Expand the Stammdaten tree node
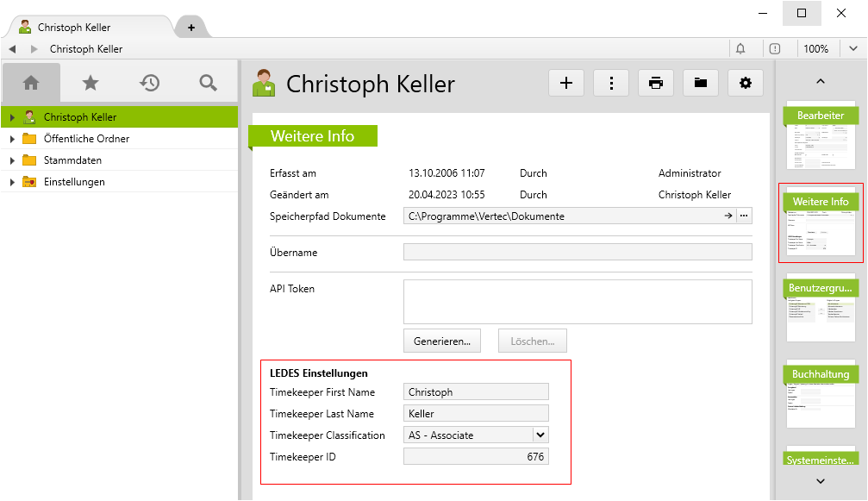Screen dimensions: 868x501 pos(12,160)
